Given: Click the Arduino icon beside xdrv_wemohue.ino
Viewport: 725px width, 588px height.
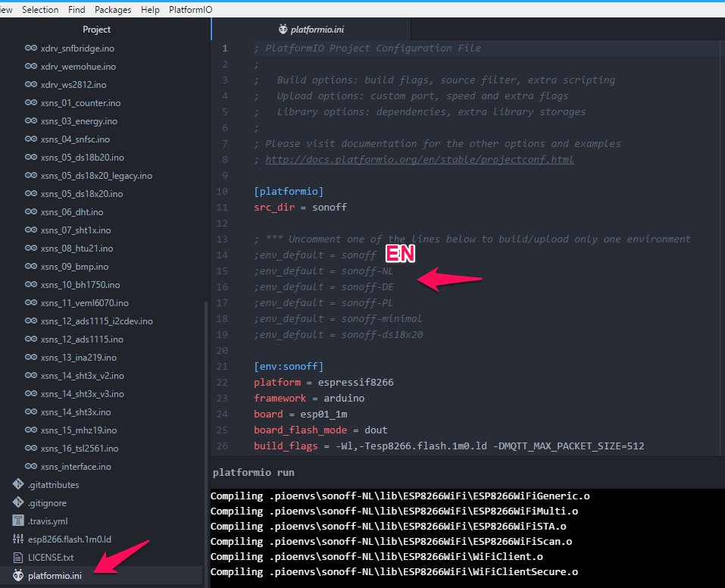Looking at the screenshot, I should [x=31, y=66].
